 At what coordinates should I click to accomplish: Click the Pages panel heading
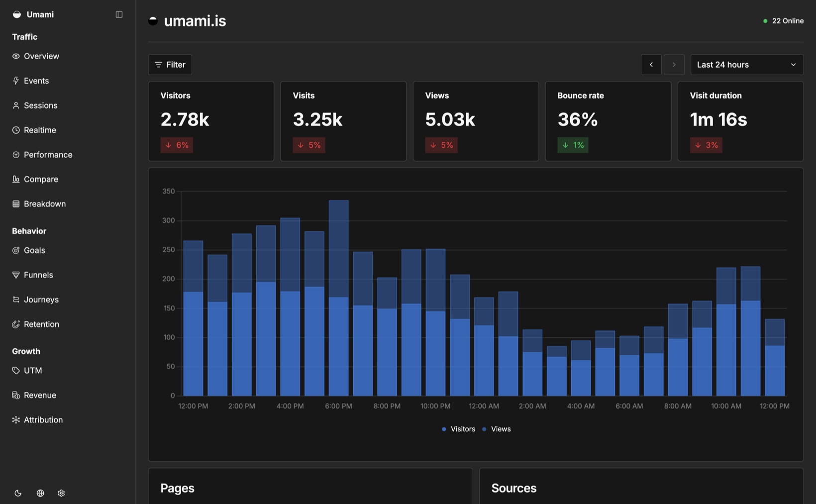click(177, 488)
